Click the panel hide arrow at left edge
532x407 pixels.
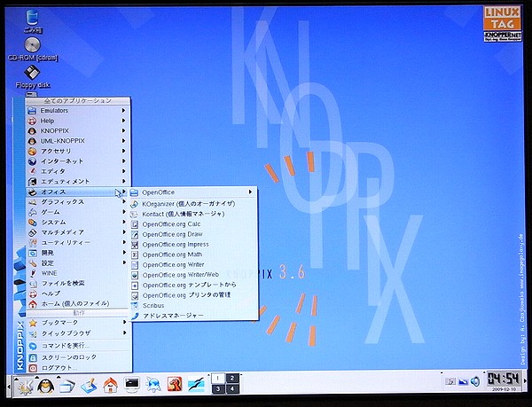point(9,387)
